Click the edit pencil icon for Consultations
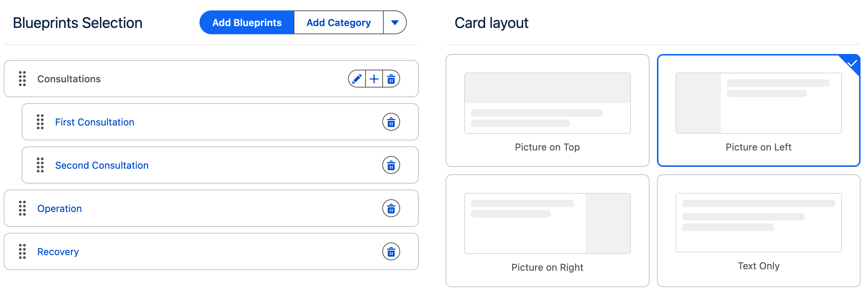868x292 pixels. tap(357, 79)
